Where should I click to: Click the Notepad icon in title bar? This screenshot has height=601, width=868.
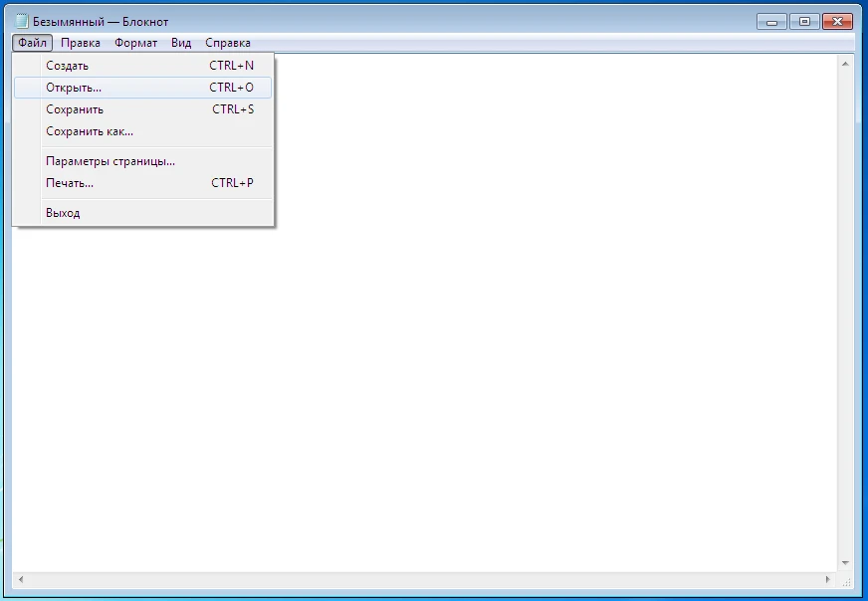(21, 22)
